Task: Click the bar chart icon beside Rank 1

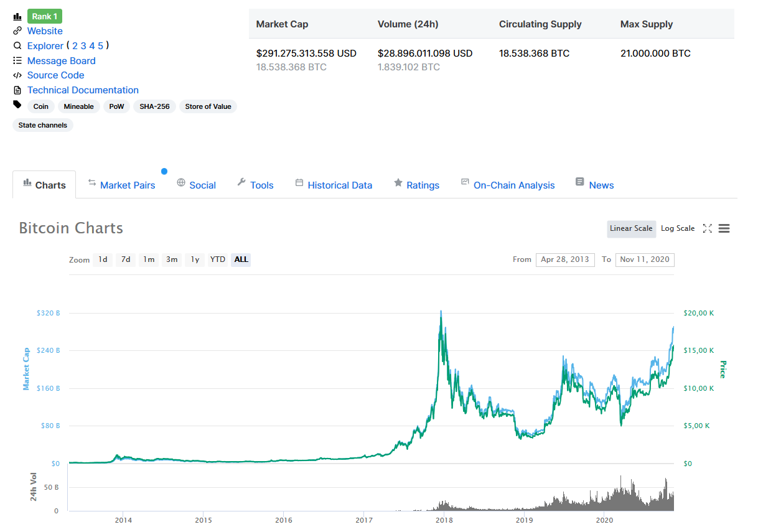Action: 17,17
